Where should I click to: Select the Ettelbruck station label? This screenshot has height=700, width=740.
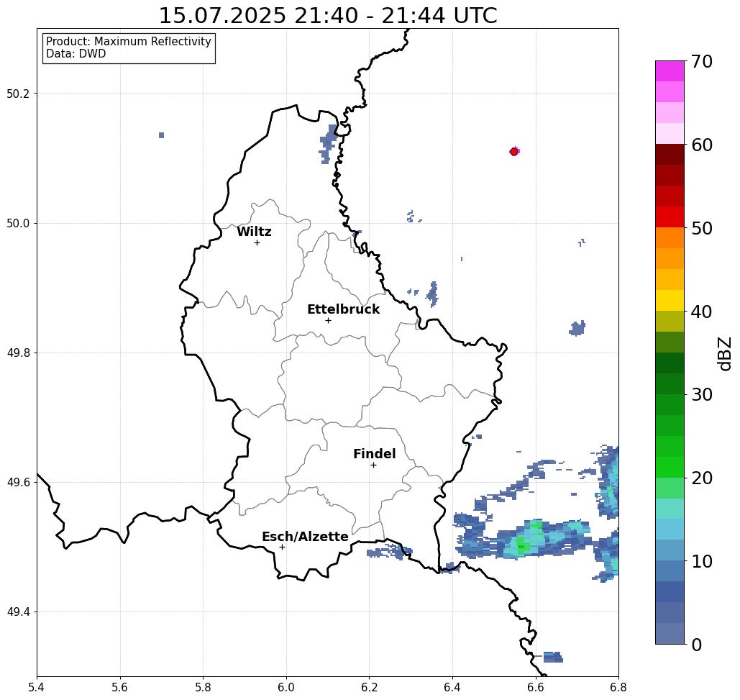[343, 309]
